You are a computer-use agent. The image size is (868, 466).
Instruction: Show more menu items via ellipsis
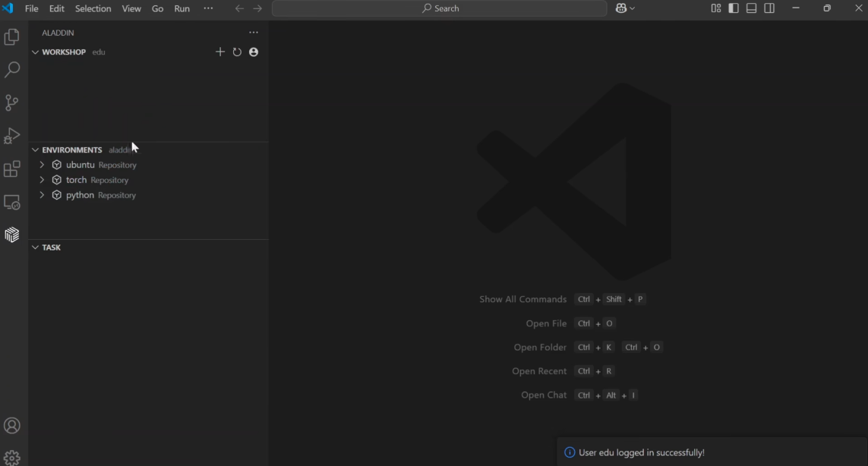coord(208,8)
